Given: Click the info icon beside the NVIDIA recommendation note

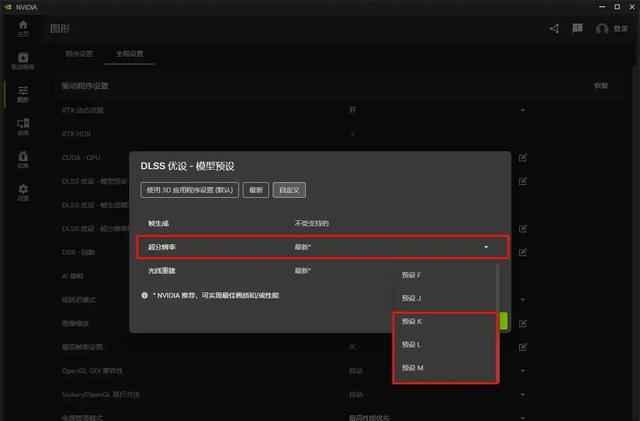Looking at the screenshot, I should click(x=144, y=295).
